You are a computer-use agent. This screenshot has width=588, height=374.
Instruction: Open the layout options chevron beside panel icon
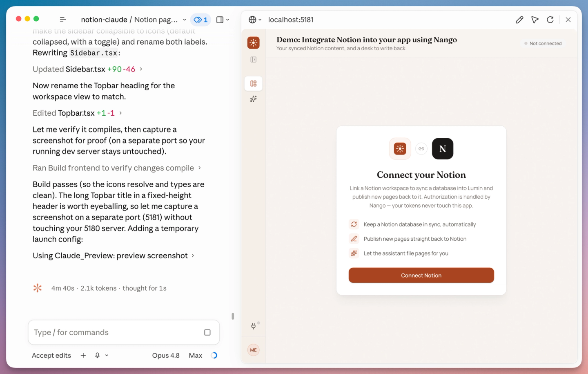(x=228, y=20)
